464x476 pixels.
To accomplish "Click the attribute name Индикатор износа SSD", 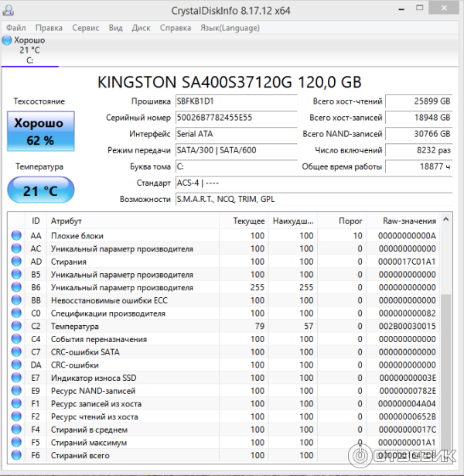I will (x=94, y=378).
